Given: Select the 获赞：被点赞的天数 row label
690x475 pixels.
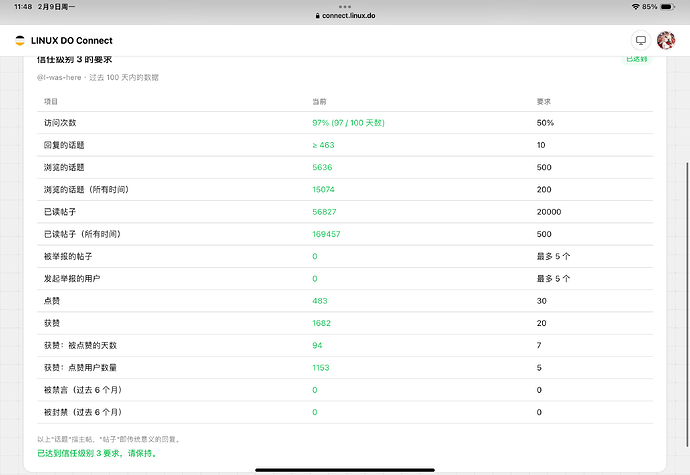Looking at the screenshot, I should coord(80,346).
